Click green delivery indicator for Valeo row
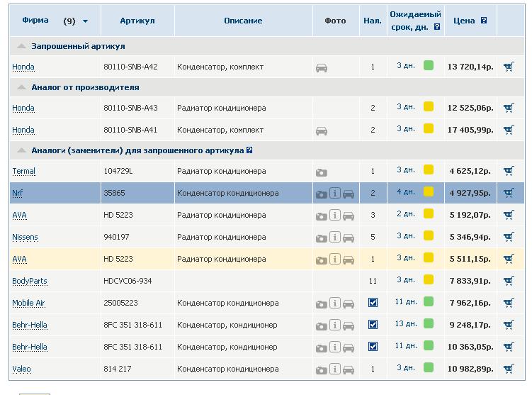This screenshot has width=532, height=395. (x=429, y=367)
